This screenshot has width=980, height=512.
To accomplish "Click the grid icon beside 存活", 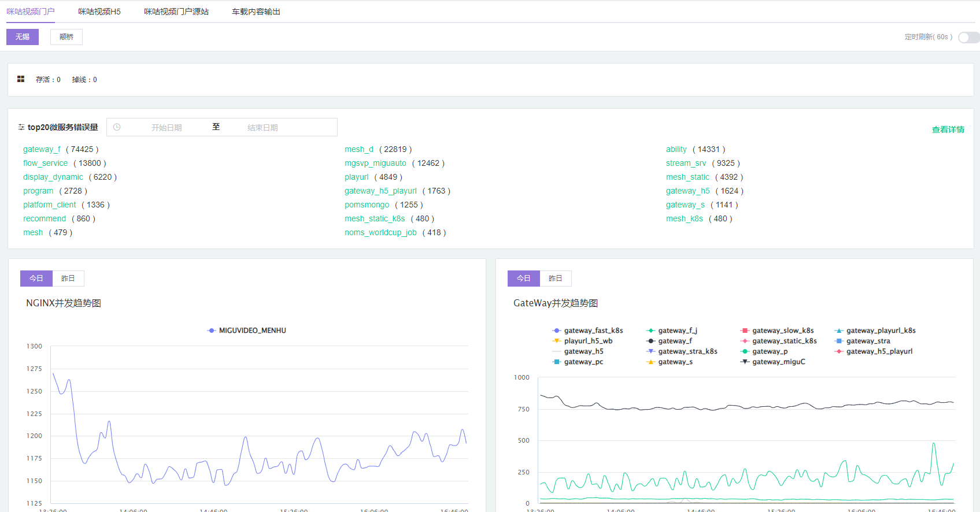I will tap(21, 79).
